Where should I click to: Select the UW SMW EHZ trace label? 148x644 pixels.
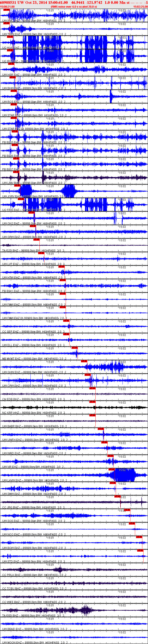(34, 494)
